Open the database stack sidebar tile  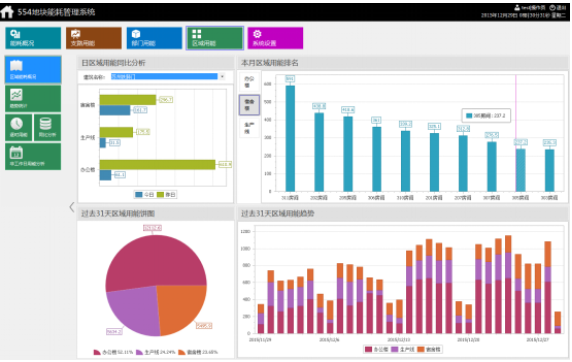tap(47, 127)
